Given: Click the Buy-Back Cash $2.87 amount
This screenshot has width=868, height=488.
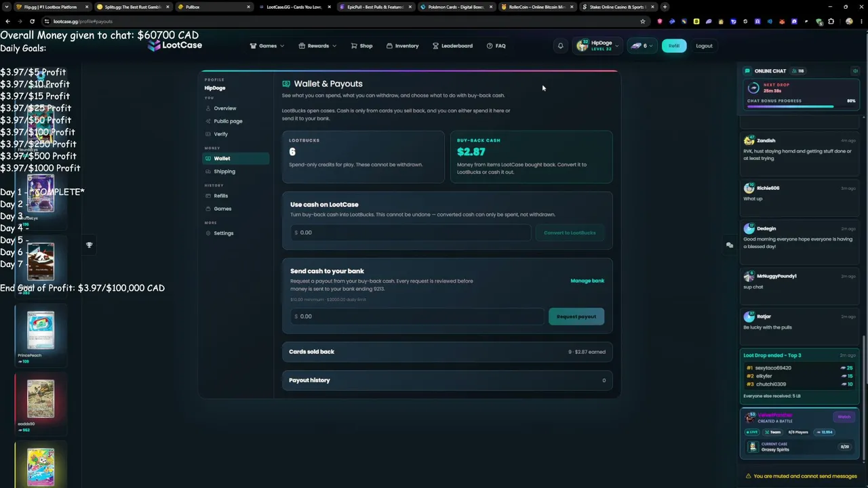Looking at the screenshot, I should tap(471, 152).
